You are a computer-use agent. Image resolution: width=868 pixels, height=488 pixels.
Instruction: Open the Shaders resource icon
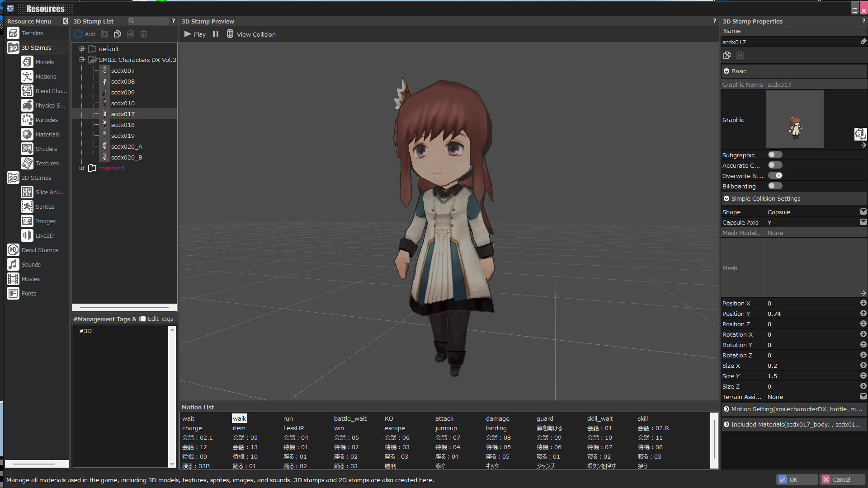point(27,149)
